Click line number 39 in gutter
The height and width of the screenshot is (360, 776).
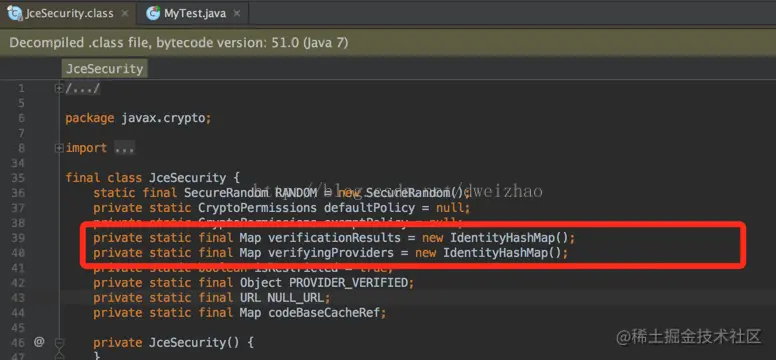pyautogui.click(x=18, y=238)
